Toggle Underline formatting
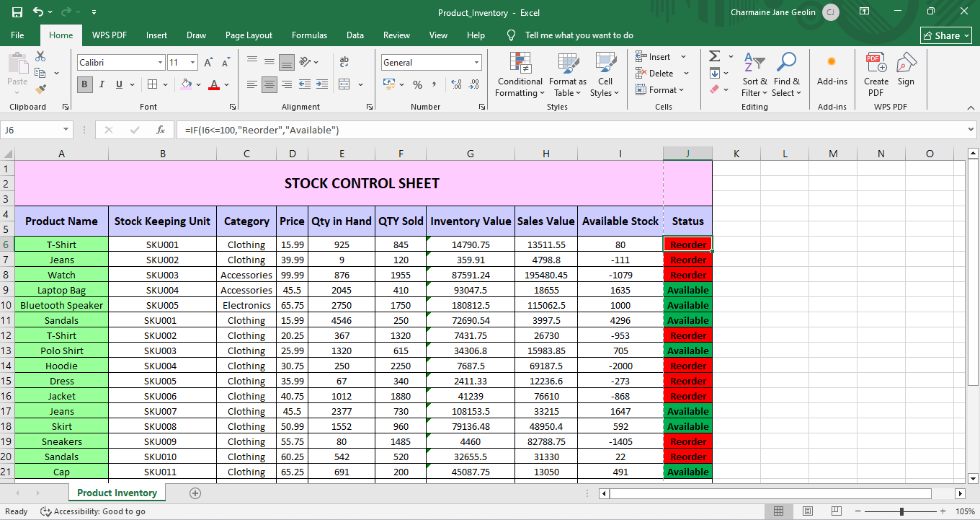The width and height of the screenshot is (980, 520). click(120, 84)
